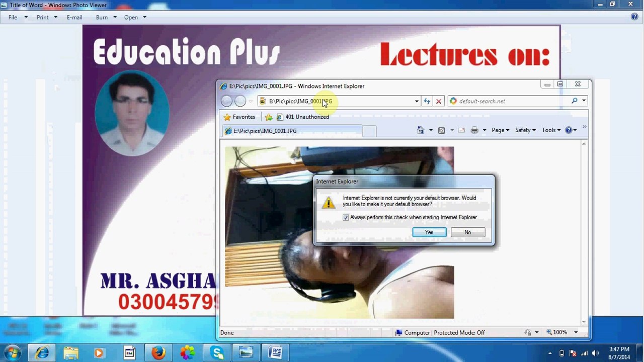Viewport: 644px width, 362px height.
Task: Show hidden system tray icons
Action: (x=550, y=353)
